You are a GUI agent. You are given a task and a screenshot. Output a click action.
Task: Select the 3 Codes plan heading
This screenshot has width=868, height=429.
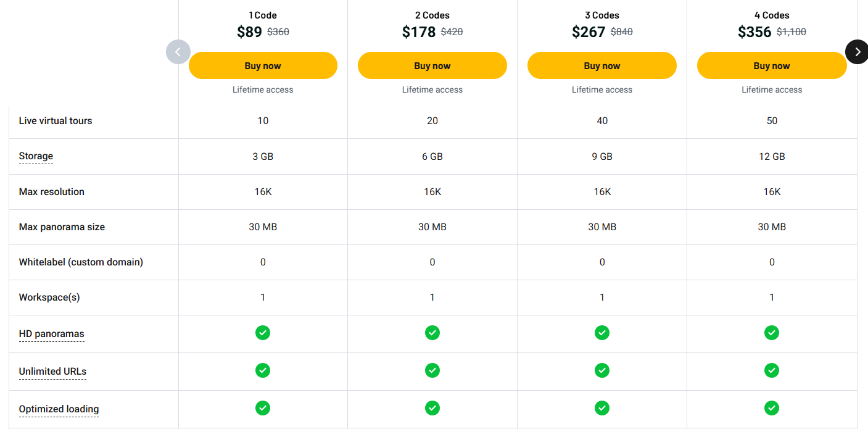coord(601,15)
